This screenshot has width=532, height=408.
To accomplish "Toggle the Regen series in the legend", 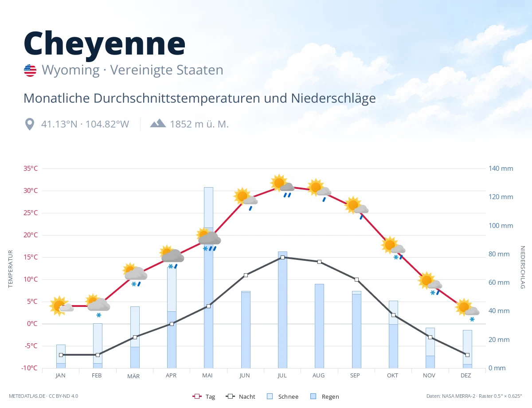I will [325, 396].
